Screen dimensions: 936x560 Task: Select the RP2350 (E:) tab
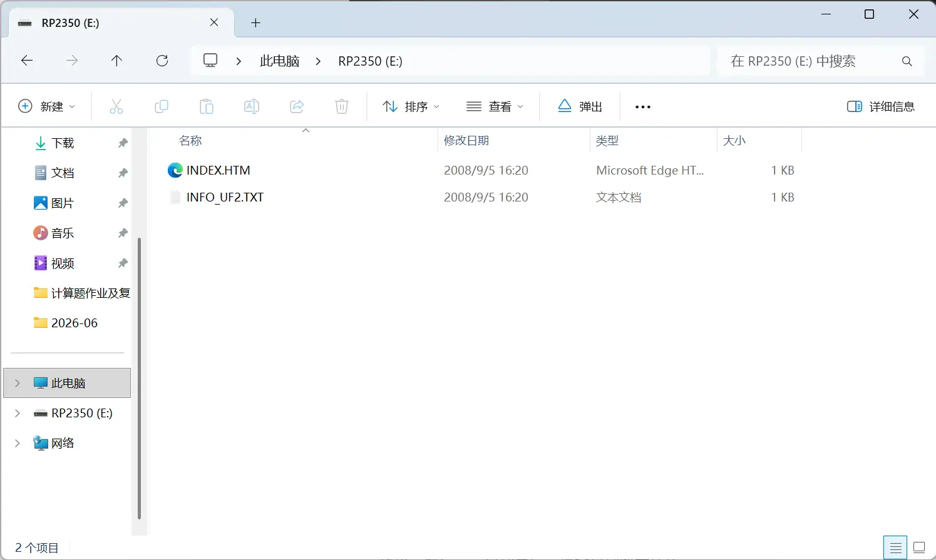[120, 23]
